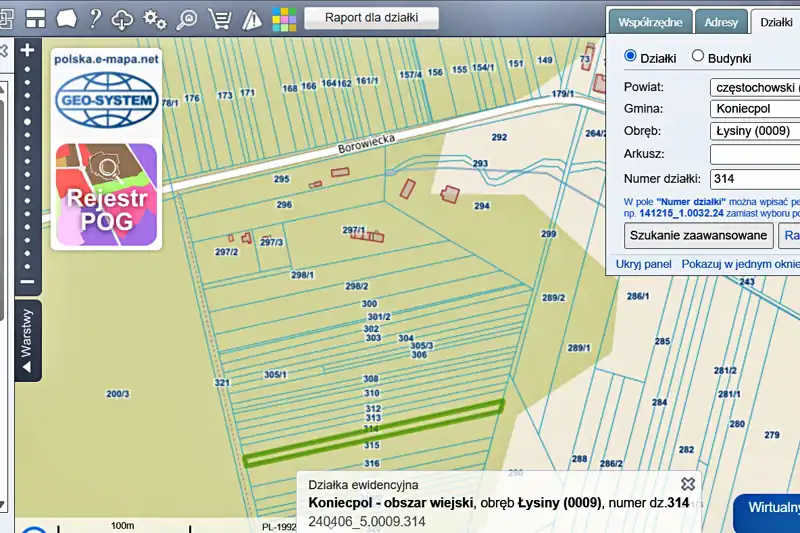Click the cloud download icon
This screenshot has height=533, width=800.
tap(123, 18)
